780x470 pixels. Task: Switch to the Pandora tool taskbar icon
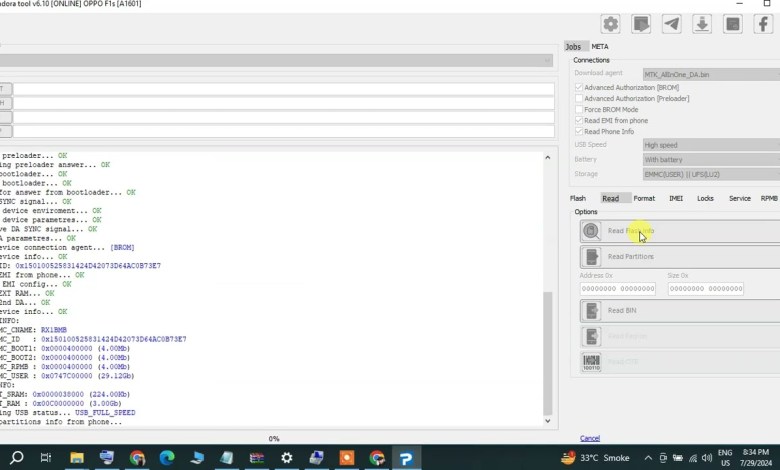(406, 458)
